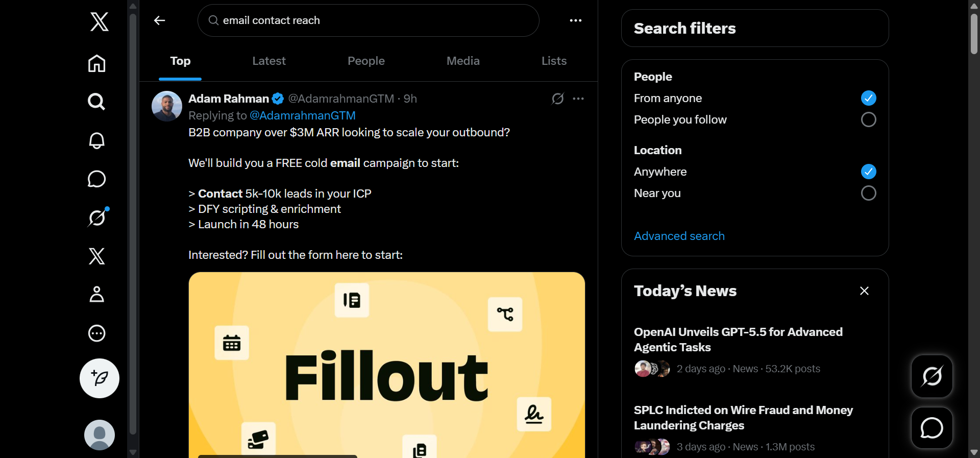This screenshot has width=980, height=458.
Task: Enable the 'Near you' location filter
Action: 868,194
